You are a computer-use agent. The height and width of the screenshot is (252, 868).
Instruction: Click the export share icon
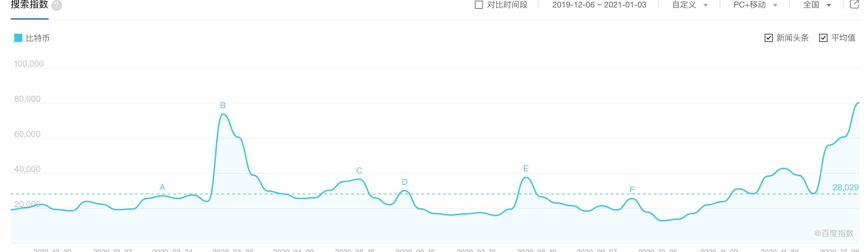point(854,4)
